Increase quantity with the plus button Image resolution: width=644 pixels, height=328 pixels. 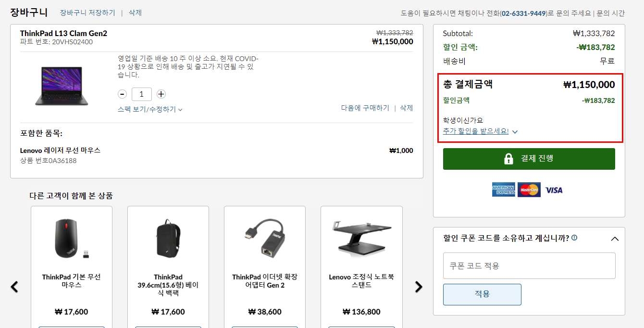coord(161,94)
